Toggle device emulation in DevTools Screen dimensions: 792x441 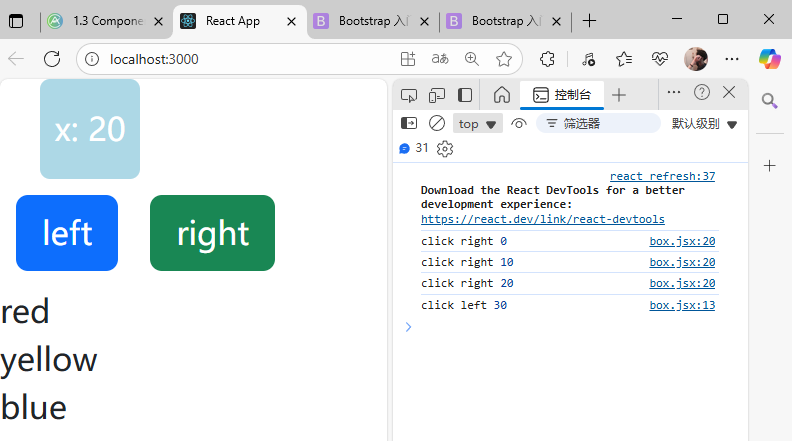tap(437, 95)
